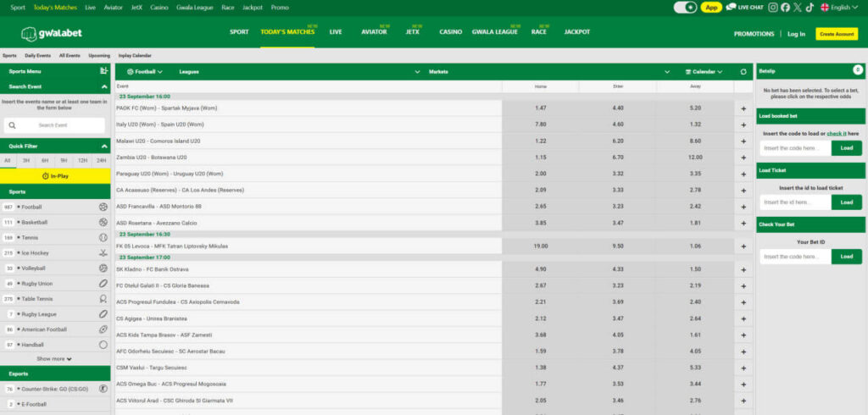Click plus icon for CSM Vaslui - Targu Secuiesc

click(743, 368)
